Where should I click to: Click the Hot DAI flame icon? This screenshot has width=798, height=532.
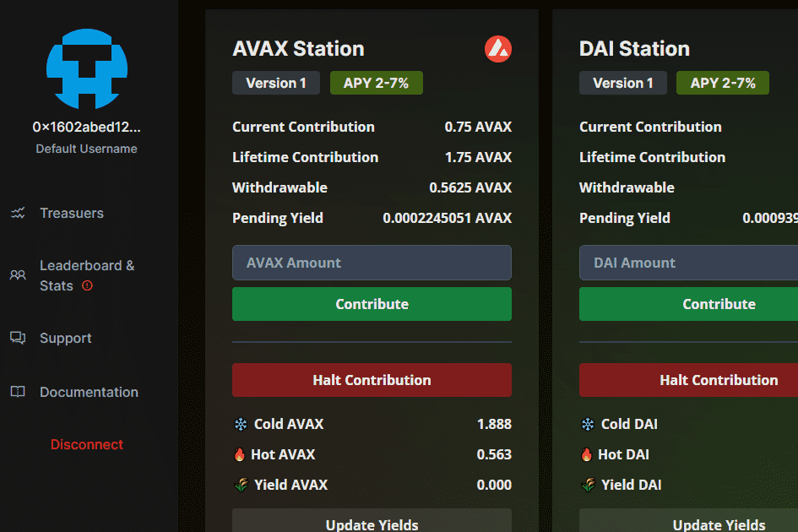click(x=586, y=454)
